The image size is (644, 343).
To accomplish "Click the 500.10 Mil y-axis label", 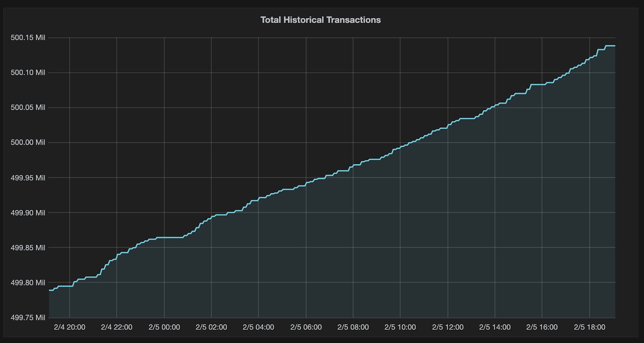I will pyautogui.click(x=28, y=72).
